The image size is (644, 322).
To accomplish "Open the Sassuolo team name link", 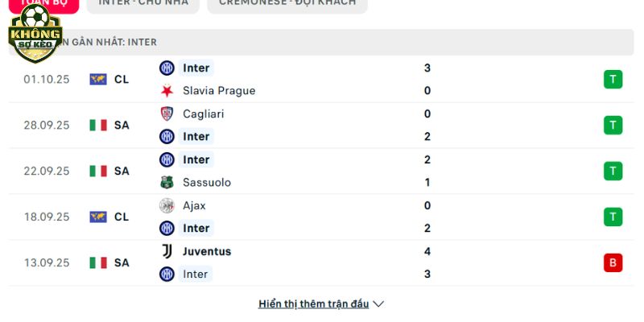I will tap(207, 182).
